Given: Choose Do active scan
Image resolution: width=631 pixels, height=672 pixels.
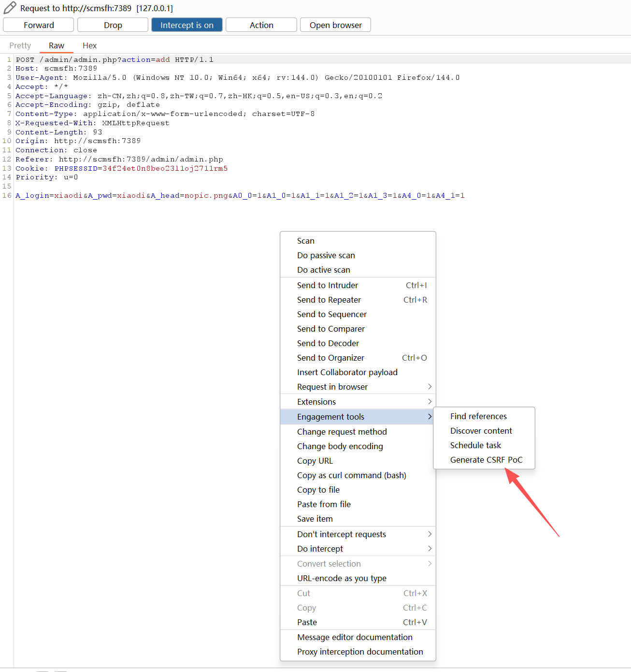Looking at the screenshot, I should [358, 270].
